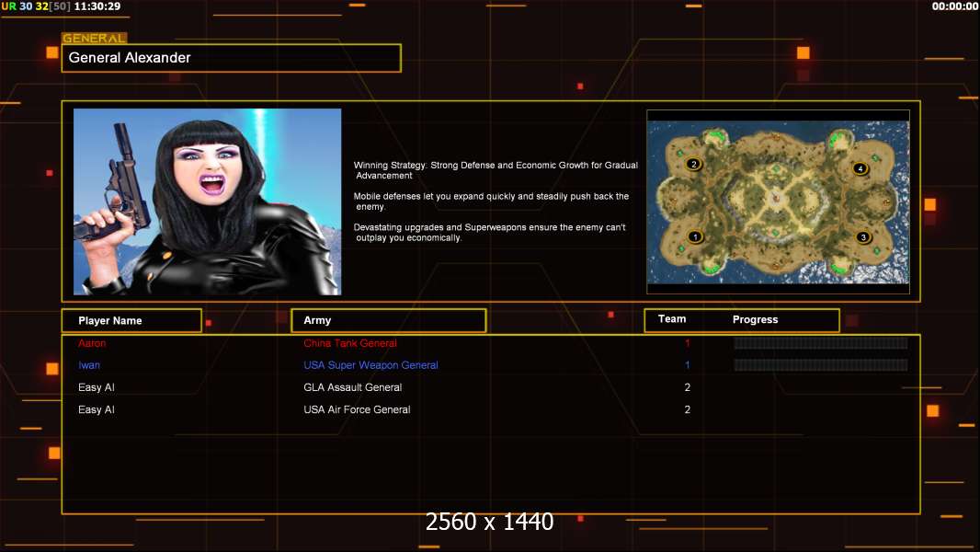Image resolution: width=980 pixels, height=552 pixels.
Task: Click the 00:00:00 timer
Action: [x=954, y=6]
